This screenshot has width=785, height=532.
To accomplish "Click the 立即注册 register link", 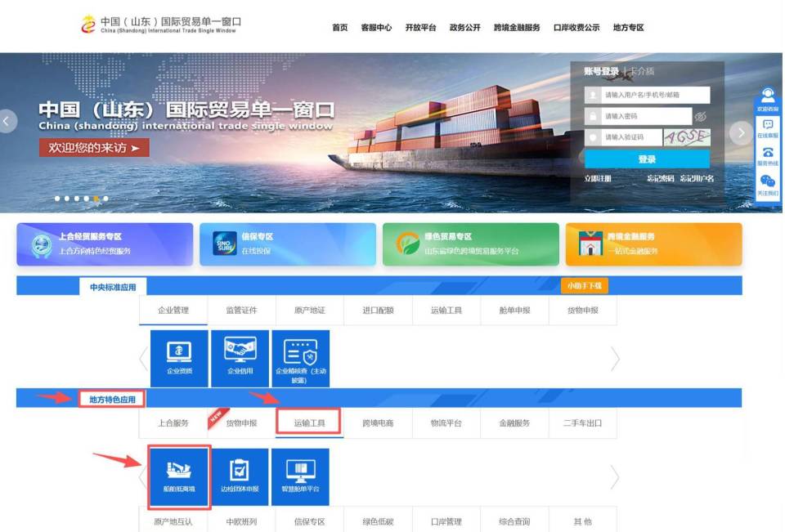I will point(598,178).
